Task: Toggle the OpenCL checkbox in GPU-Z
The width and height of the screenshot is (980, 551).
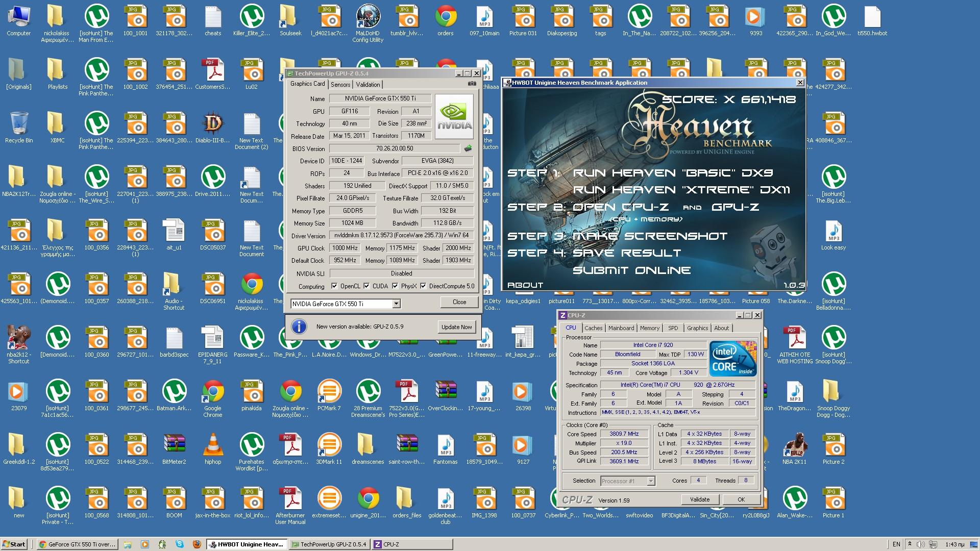Action: (334, 286)
